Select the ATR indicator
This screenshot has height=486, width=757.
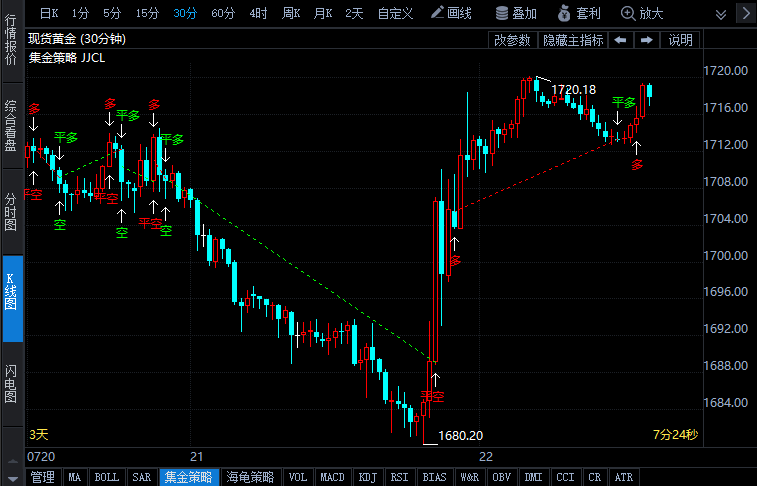624,477
